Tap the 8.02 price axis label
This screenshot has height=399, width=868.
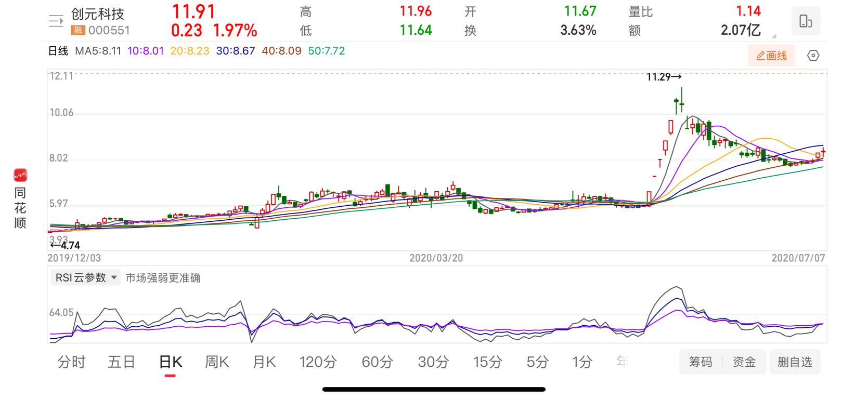[58, 158]
